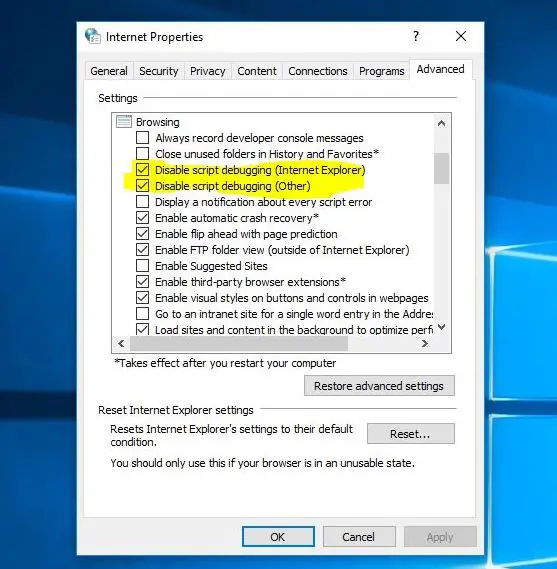Click the horizontal scroll left arrow

click(121, 343)
